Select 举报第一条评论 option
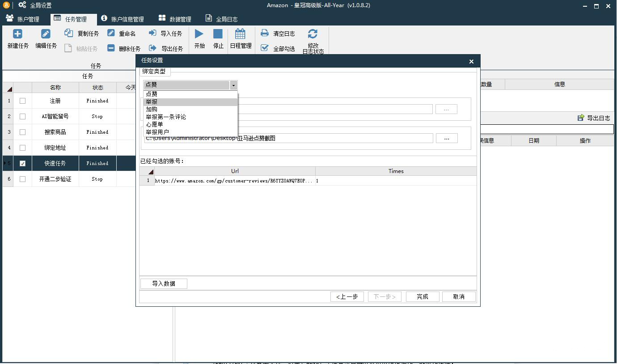 click(190, 117)
